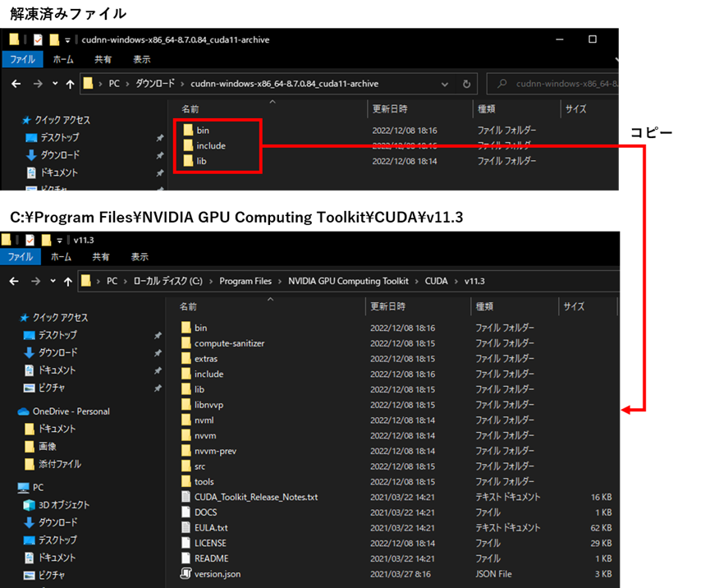This screenshot has width=710, height=588.
Task: Select the nvvm folder name
Action: tap(205, 435)
